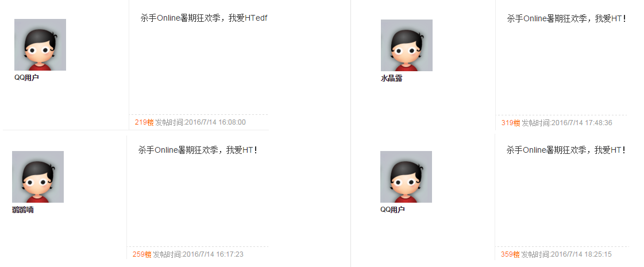Viewport: 644px width, 267px height.
Task: Click the QQ用户 name in the 219楼 post
Action: [x=26, y=78]
